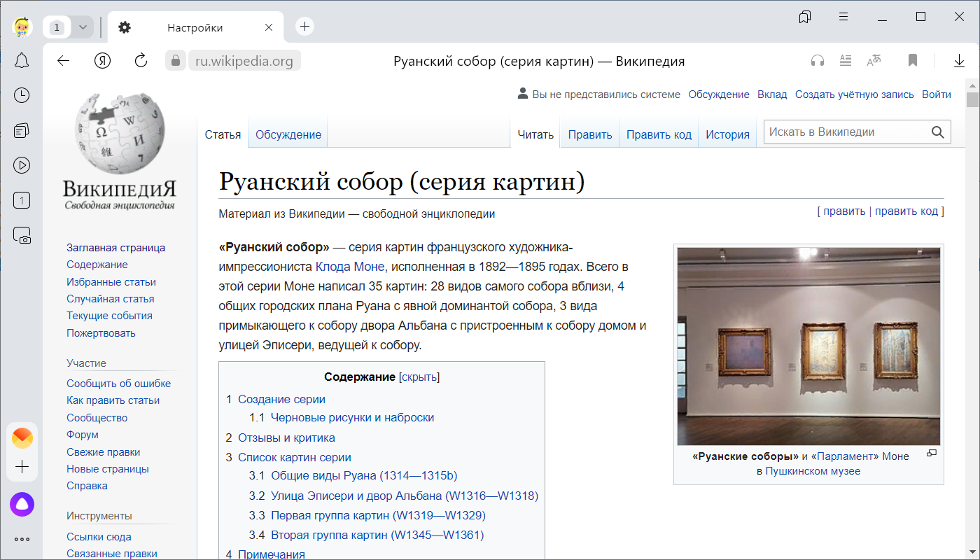Open Yandex Mail icon in sidebar
This screenshot has width=980, height=560.
tap(22, 438)
